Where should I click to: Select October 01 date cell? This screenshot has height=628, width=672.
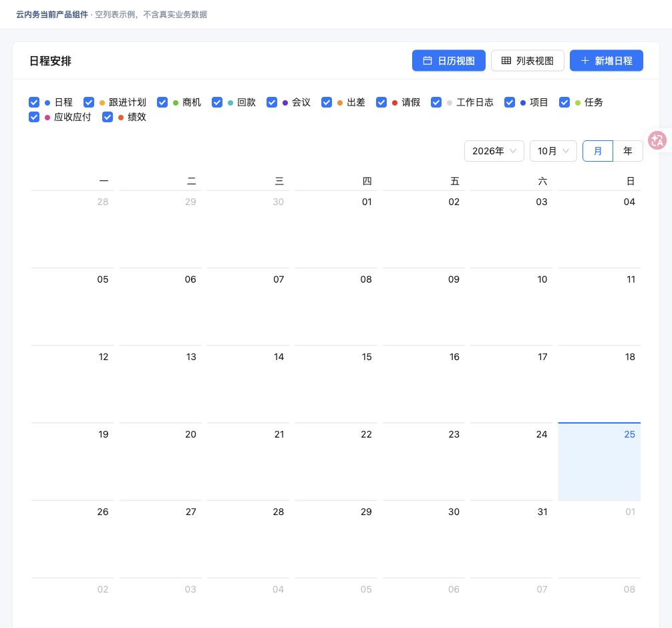(x=336, y=229)
